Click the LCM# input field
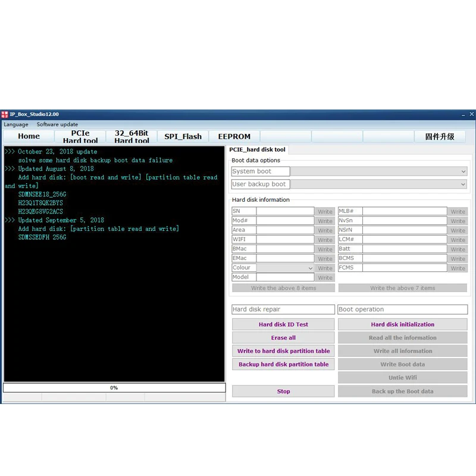Screen dimensions: 476x476 point(405,240)
